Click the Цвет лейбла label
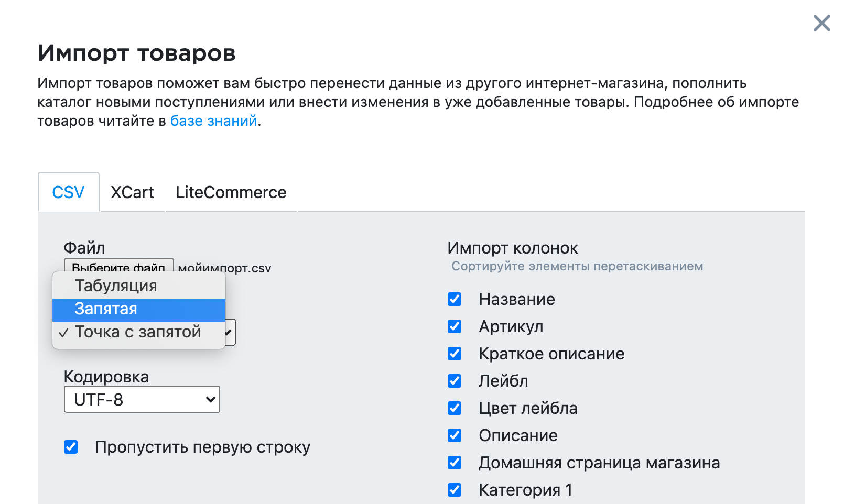Viewport: 844px width, 504px height. (528, 408)
